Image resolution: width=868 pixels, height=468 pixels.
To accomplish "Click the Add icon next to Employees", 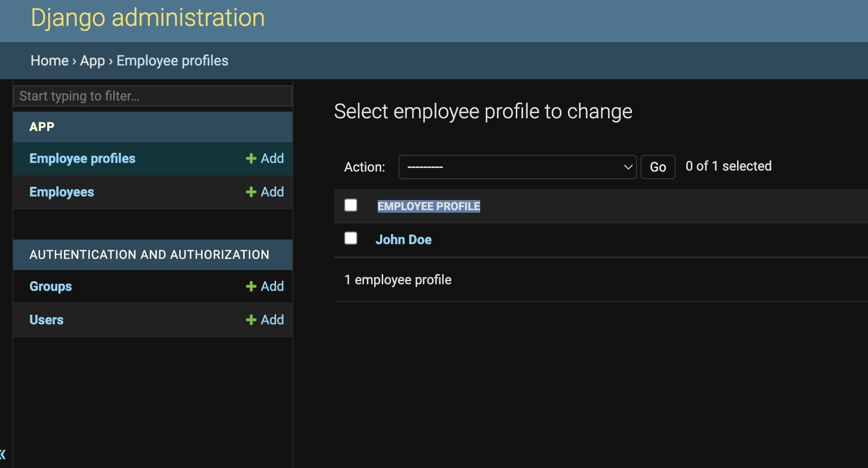I will click(x=264, y=191).
